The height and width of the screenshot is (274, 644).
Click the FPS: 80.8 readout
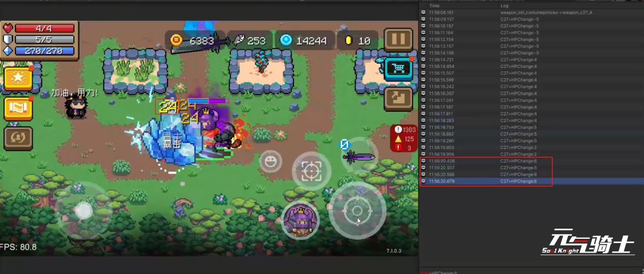pos(18,247)
